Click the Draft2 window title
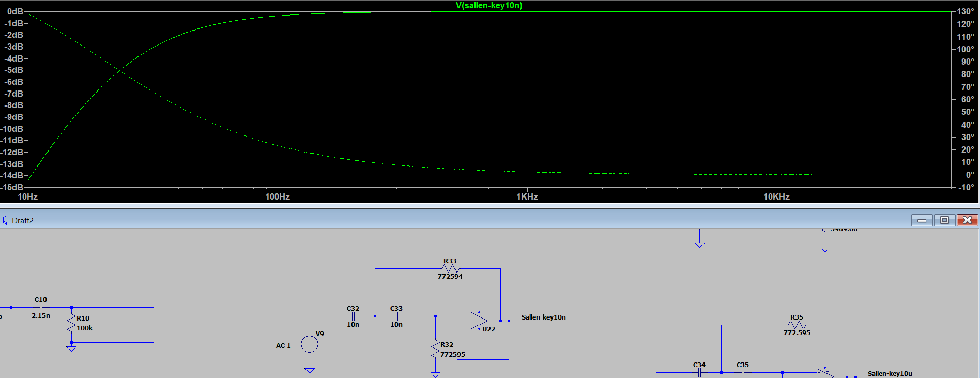Image resolution: width=980 pixels, height=378 pixels. 23,220
